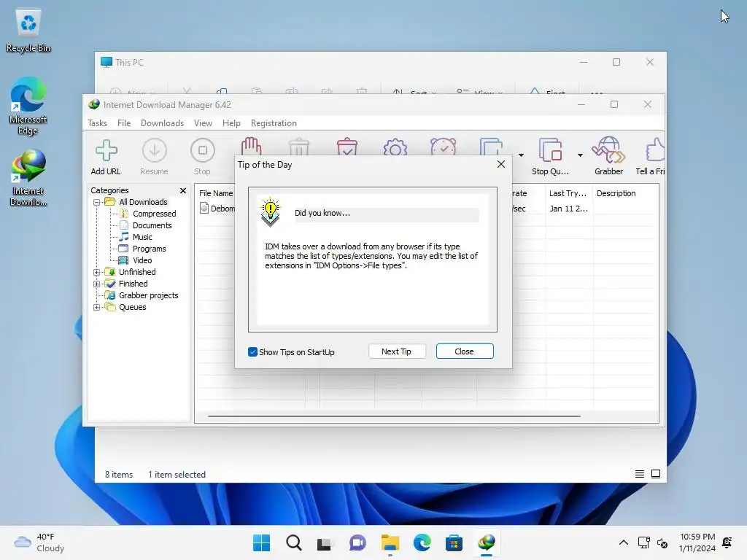Open File Explorer from the taskbar
The image size is (747, 560).
[x=390, y=542]
